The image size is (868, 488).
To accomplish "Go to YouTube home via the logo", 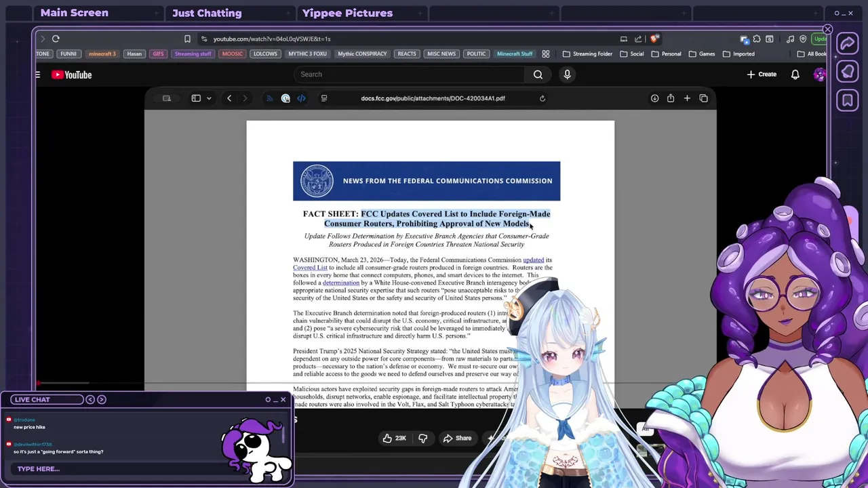I will point(72,75).
